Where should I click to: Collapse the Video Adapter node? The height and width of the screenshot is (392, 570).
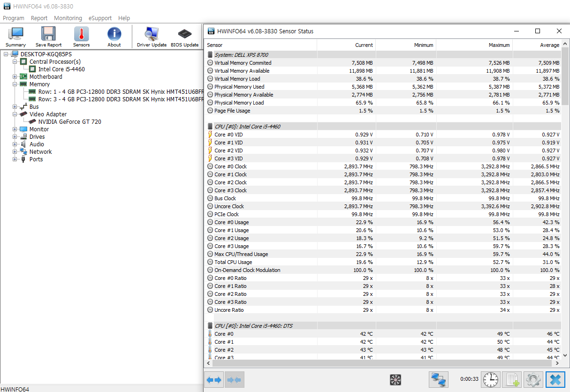pos(15,114)
